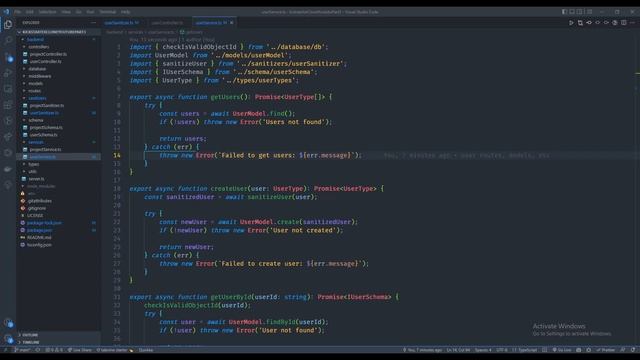Open the editor More Actions ellipsis
The width and height of the screenshot is (640, 360).
click(633, 23)
